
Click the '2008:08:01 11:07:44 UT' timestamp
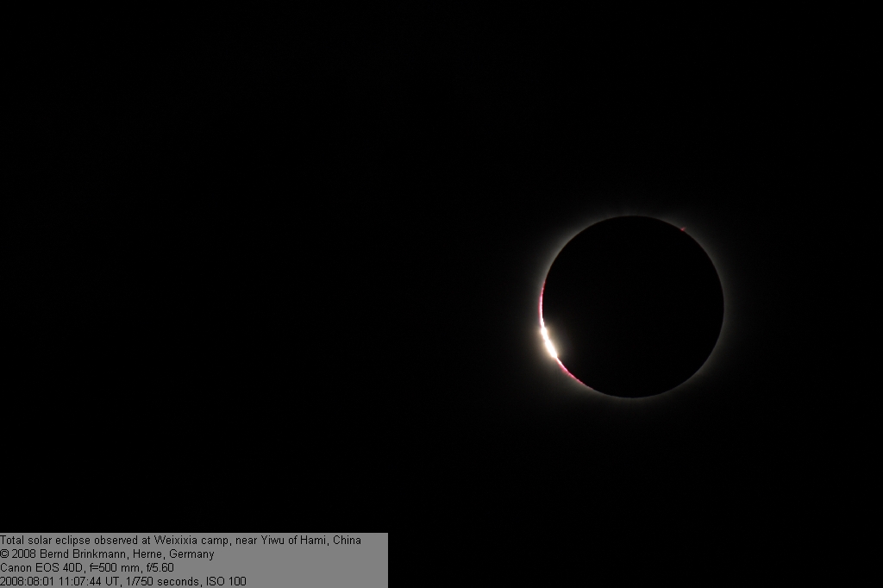coord(59,582)
